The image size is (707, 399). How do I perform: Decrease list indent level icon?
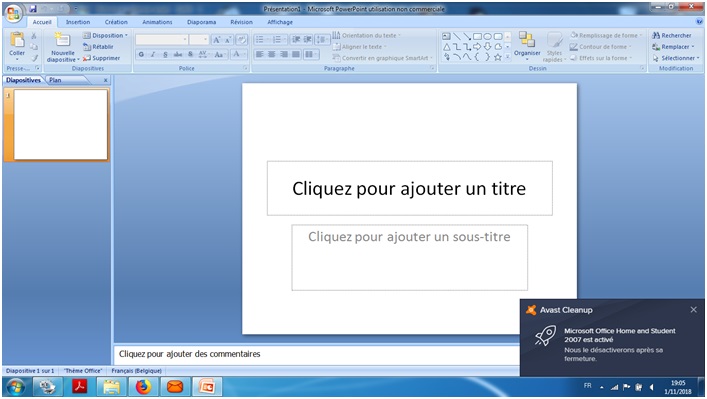[x=296, y=40]
